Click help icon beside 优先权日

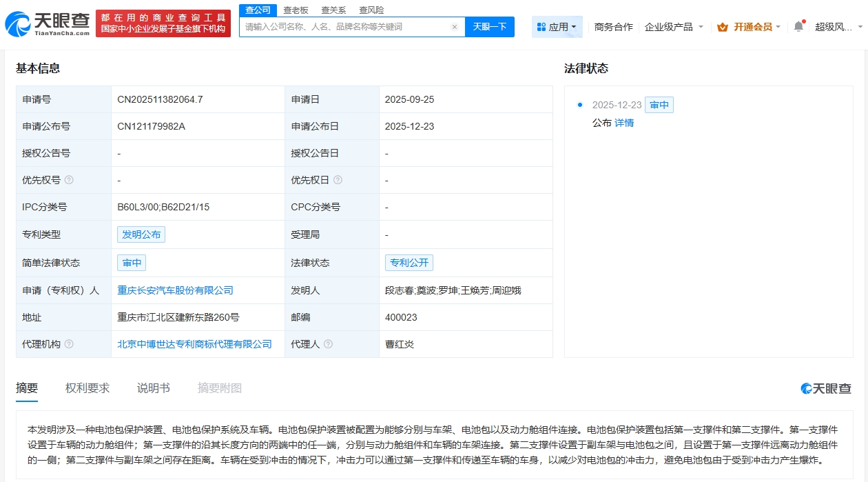coord(338,180)
